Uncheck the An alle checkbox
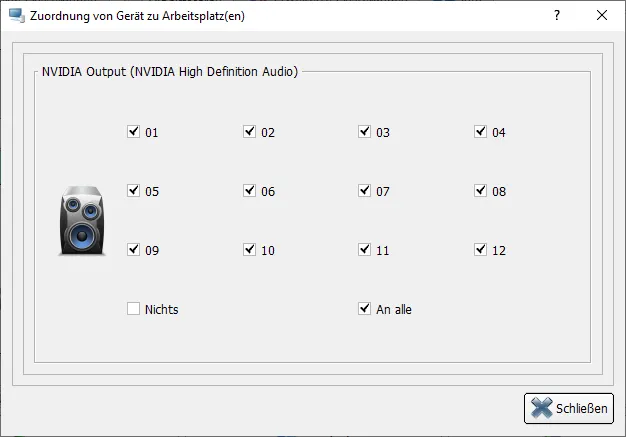 pos(364,309)
